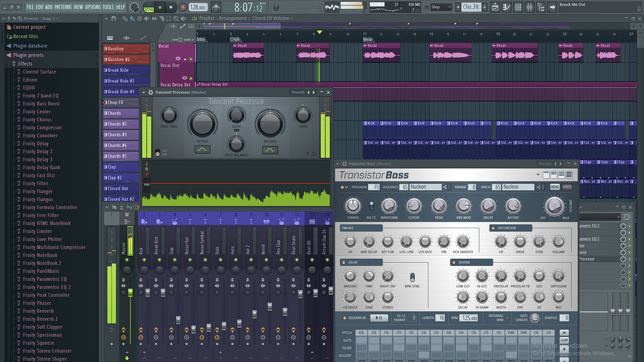Viewport: 644px width, 362px height.
Task: Select the mute tool in Playlist toolbar
Action: coord(146,19)
